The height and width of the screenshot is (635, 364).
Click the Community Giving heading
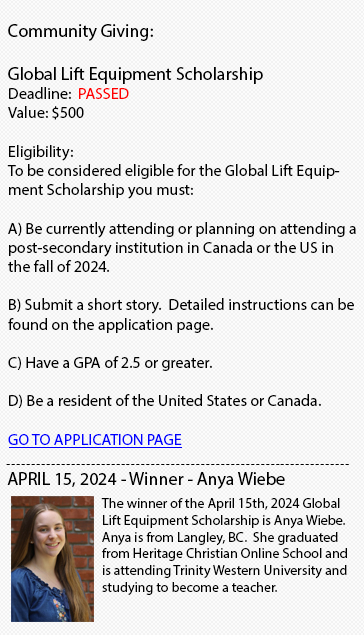[x=81, y=31]
